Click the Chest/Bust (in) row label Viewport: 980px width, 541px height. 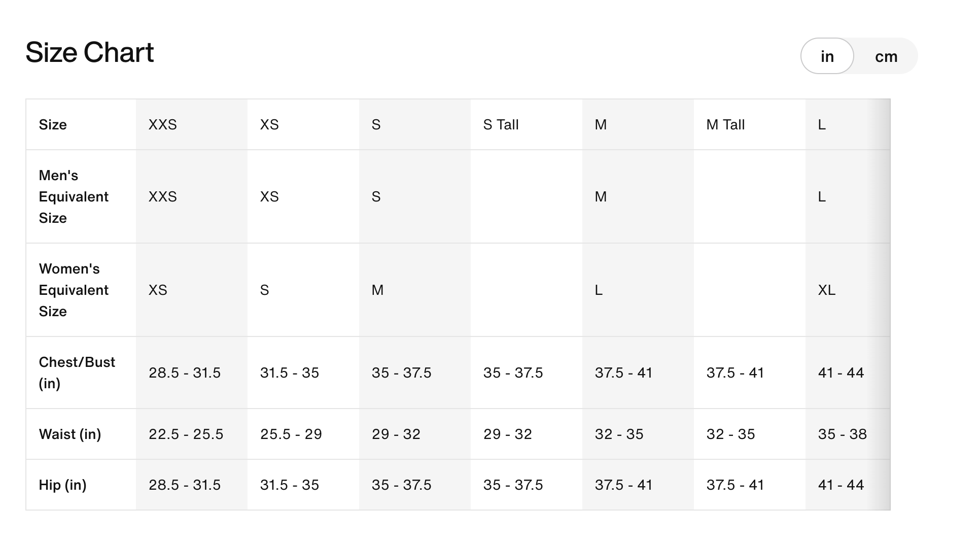pos(77,373)
